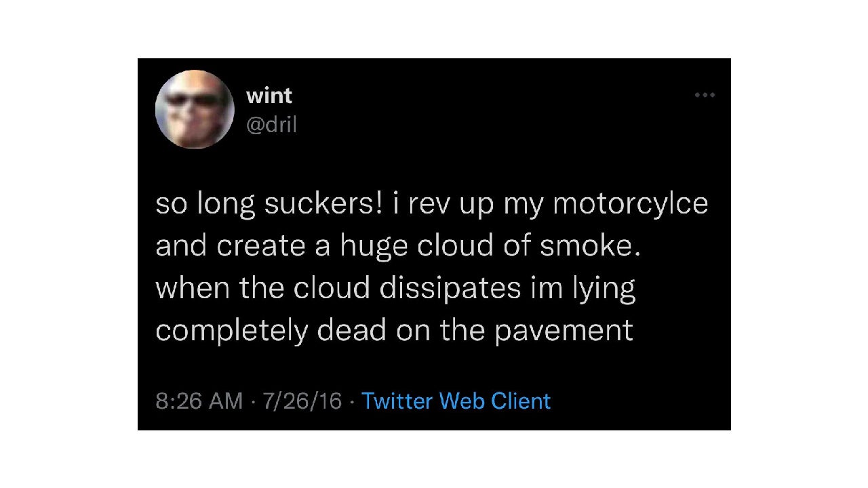
Task: Click the last line about the pavement
Action: click(394, 330)
